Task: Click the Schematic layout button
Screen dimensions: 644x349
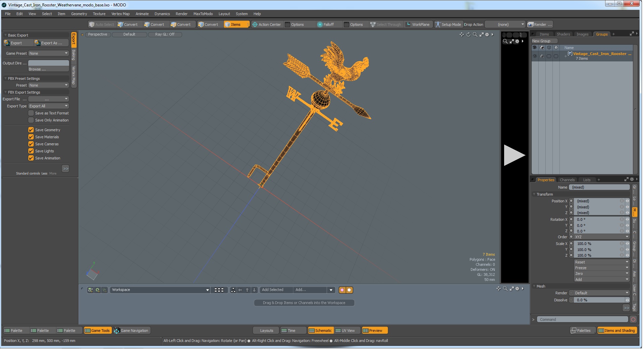Action: click(320, 331)
